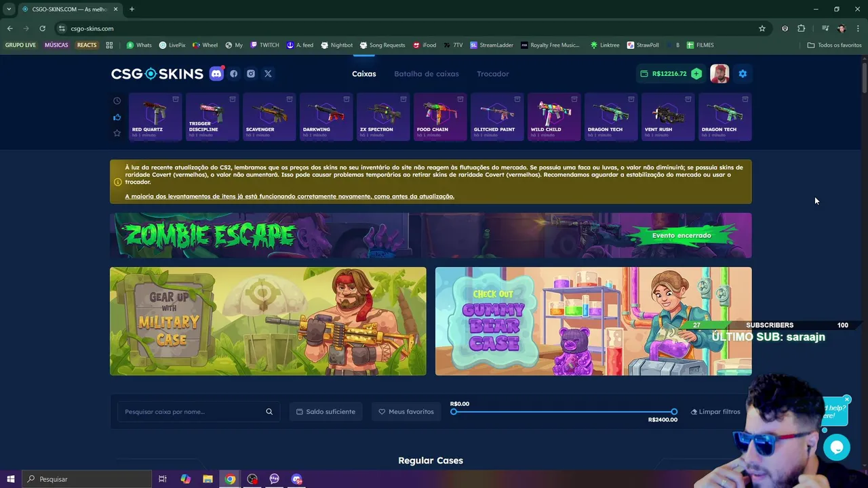Open the Instagram icon in header
The image size is (868, 488).
[251, 74]
